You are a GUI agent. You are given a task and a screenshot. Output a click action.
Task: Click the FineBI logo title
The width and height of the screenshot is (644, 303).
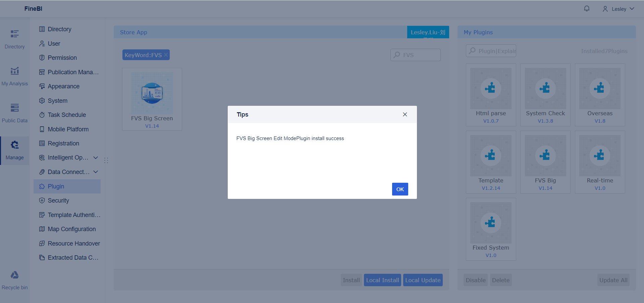pos(33,9)
